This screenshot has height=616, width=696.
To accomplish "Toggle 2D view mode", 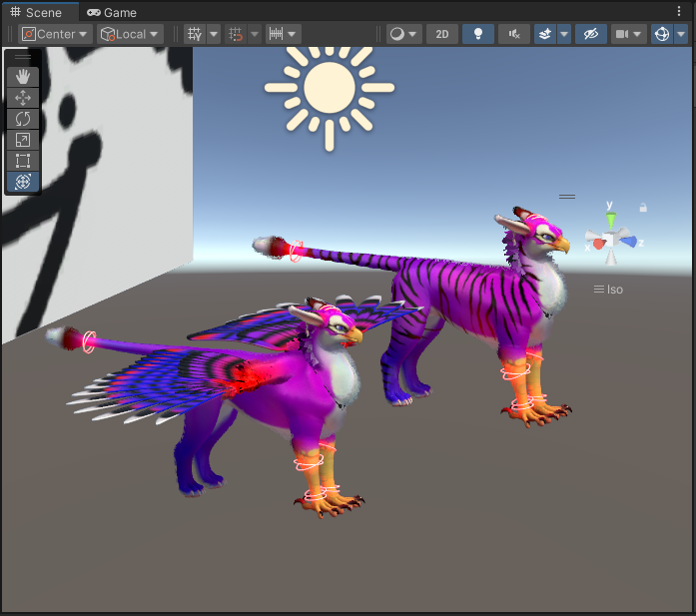I will click(441, 34).
